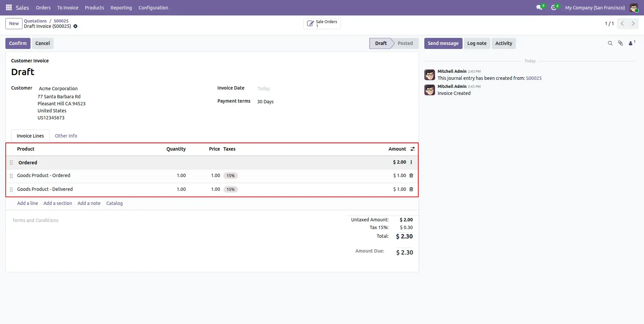The width and height of the screenshot is (644, 324).
Task: Open the Products menu
Action: (x=94, y=8)
